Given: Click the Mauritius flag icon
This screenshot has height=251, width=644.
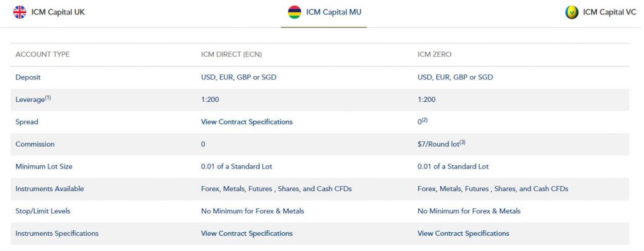Looking at the screenshot, I should [294, 13].
